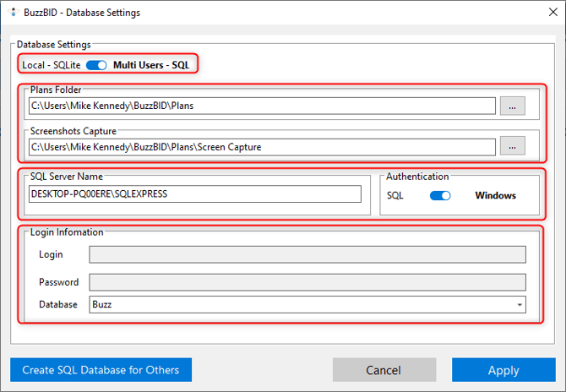Browse for the Screenshots Capture folder
The height and width of the screenshot is (392, 566).
coord(512,146)
